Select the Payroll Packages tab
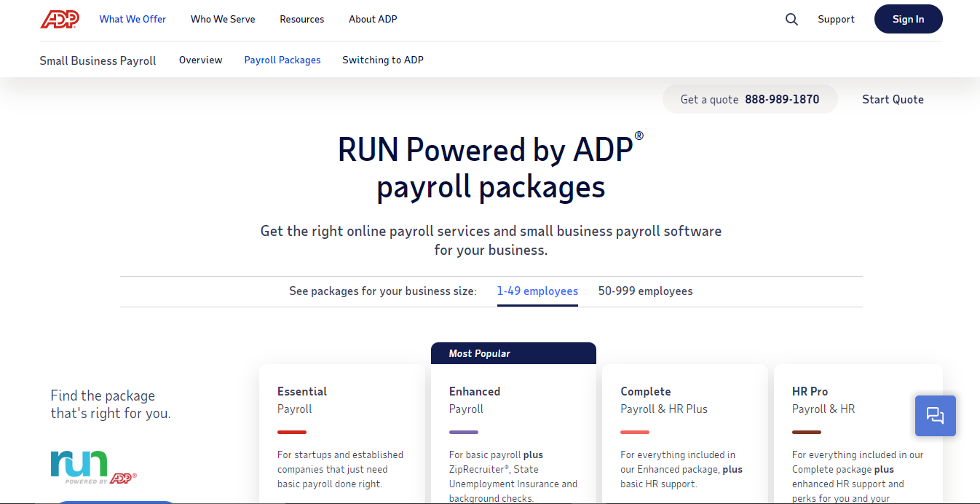The width and height of the screenshot is (980, 504). [282, 60]
